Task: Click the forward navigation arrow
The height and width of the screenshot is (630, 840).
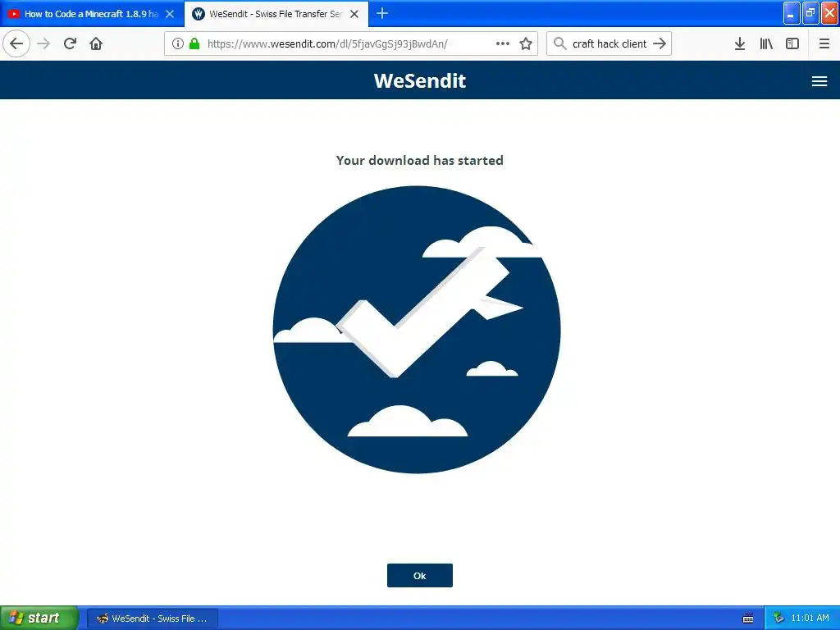Action: click(43, 43)
